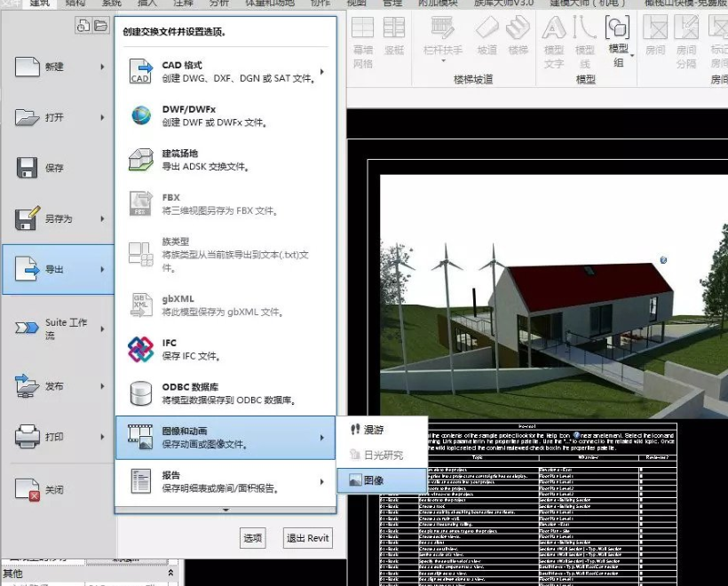This screenshot has width=728, height=586.
Task: Expand submenu arrow next to 打印
Action: [102, 437]
